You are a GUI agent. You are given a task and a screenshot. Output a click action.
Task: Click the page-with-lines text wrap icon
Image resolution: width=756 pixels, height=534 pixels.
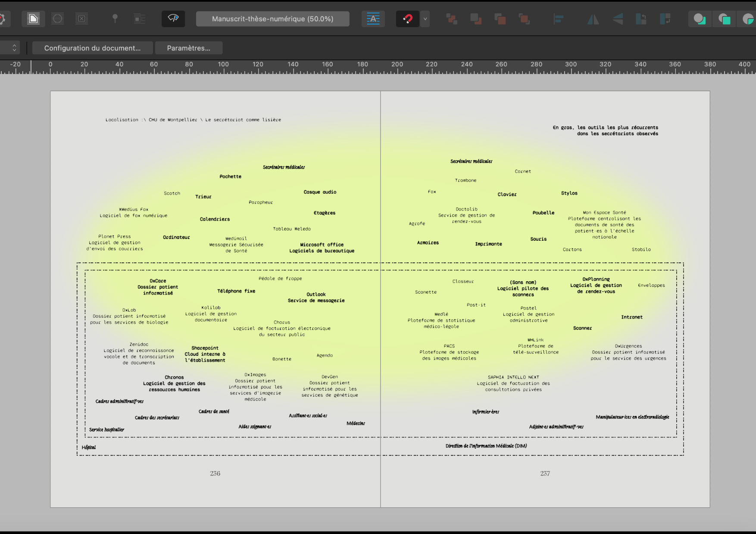[33, 19]
